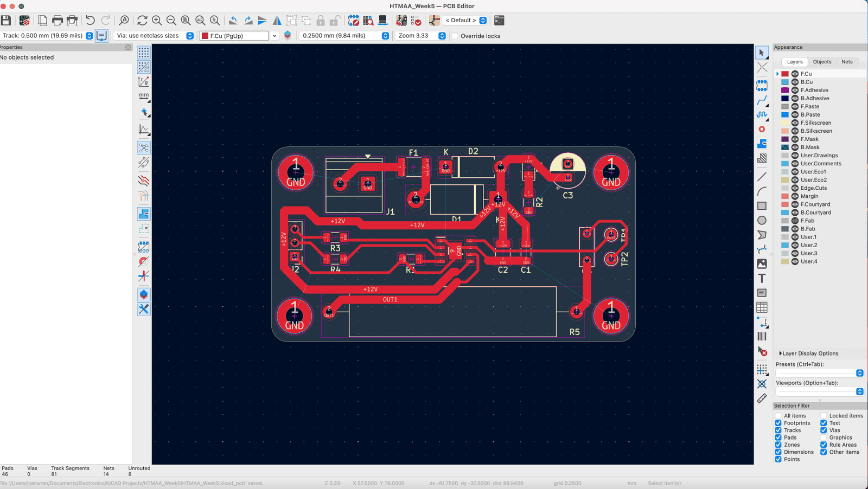Open the Print icon in the toolbar

58,21
